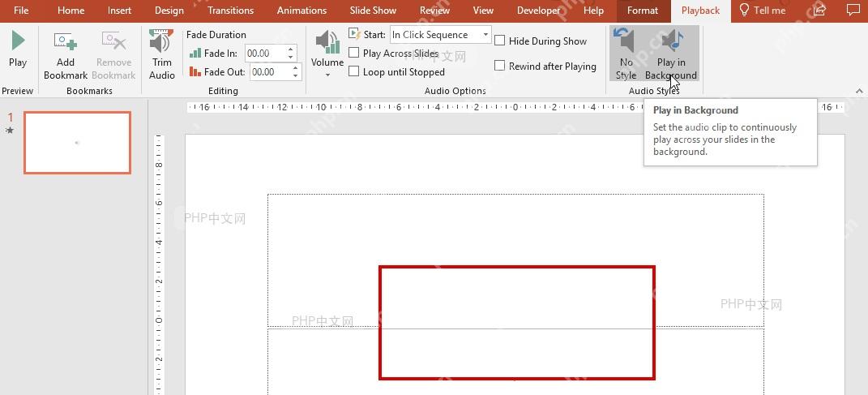Play the audio preview
The height and width of the screenshot is (395, 868).
pos(18,49)
